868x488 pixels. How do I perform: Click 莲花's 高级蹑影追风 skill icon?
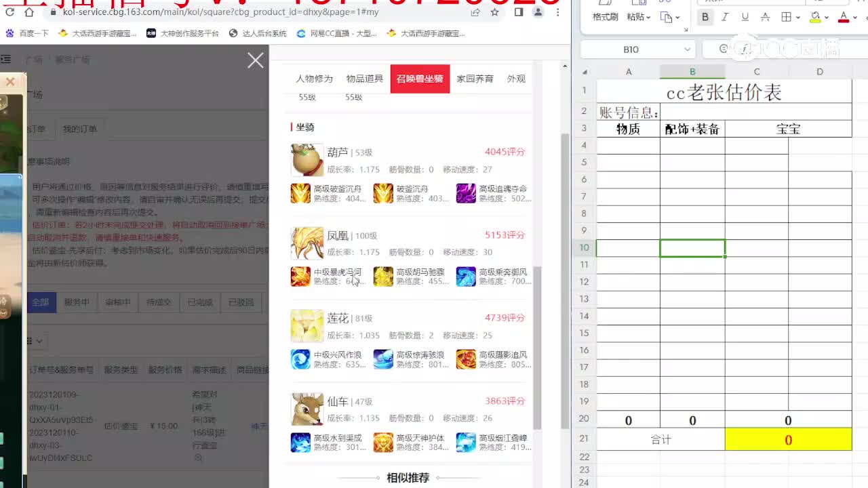[466, 359]
